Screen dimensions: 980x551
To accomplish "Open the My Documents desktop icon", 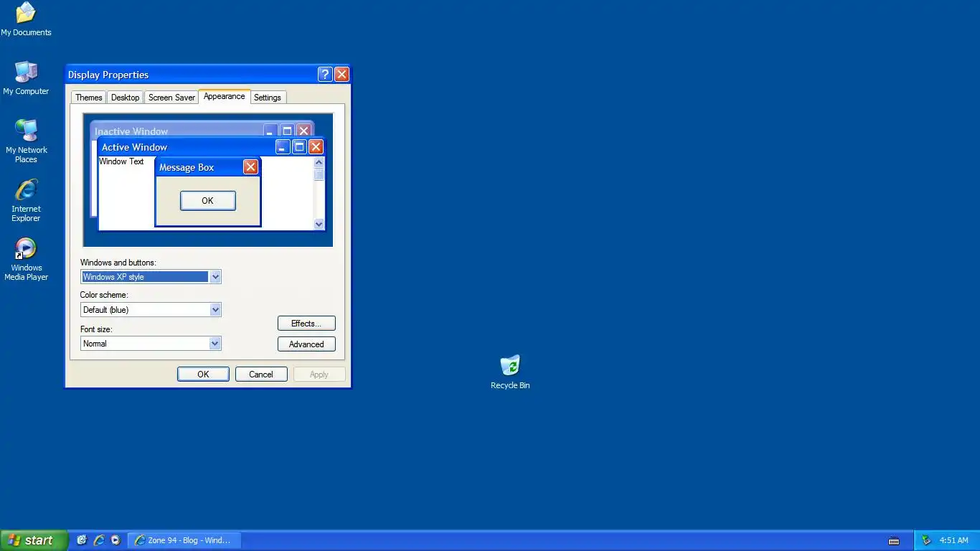I will click(26, 19).
